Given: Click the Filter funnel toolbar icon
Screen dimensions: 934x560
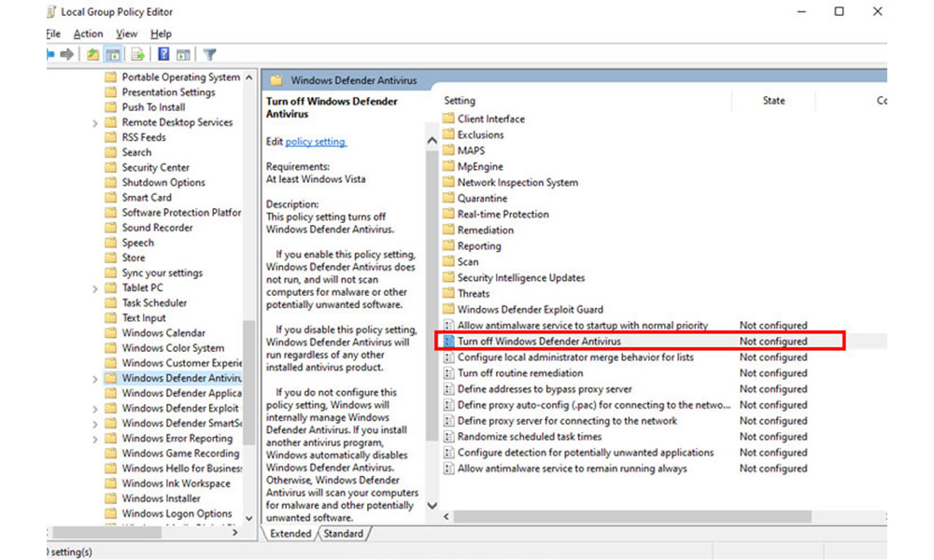Looking at the screenshot, I should click(x=209, y=55).
